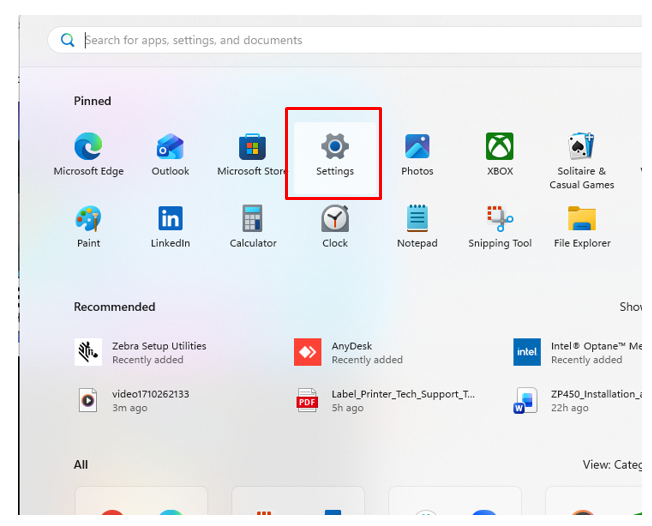Launch the LinkedIn app
The image size is (652, 526).
pyautogui.click(x=170, y=227)
